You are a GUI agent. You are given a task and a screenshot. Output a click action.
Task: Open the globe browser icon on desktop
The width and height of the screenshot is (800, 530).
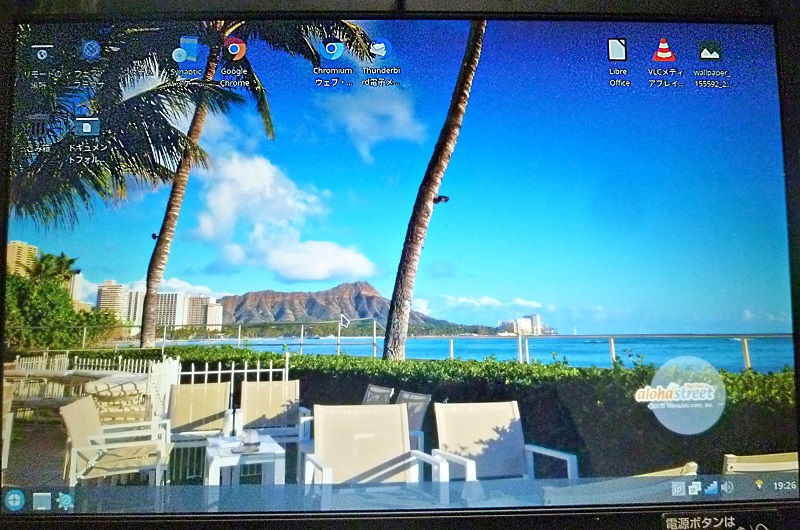(91, 49)
